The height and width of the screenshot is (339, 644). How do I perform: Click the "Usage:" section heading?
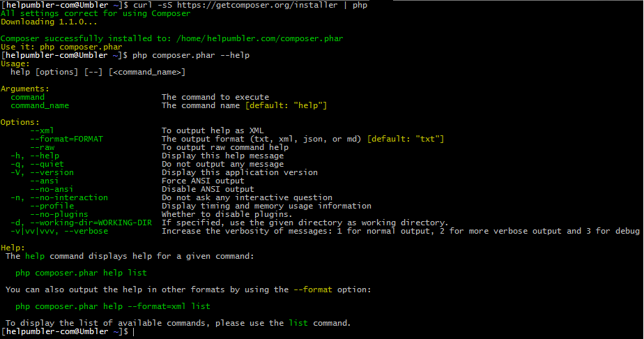click(x=15, y=63)
